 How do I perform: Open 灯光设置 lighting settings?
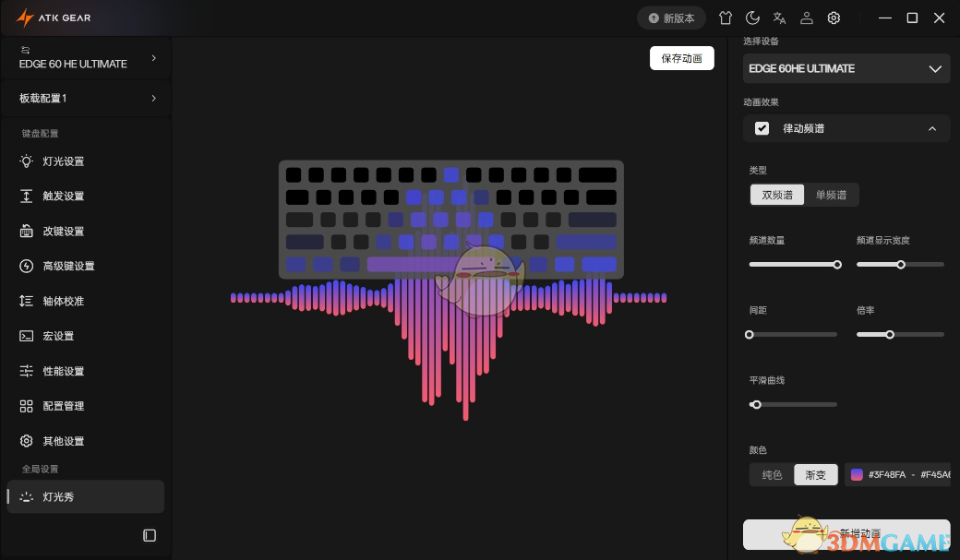[63, 161]
